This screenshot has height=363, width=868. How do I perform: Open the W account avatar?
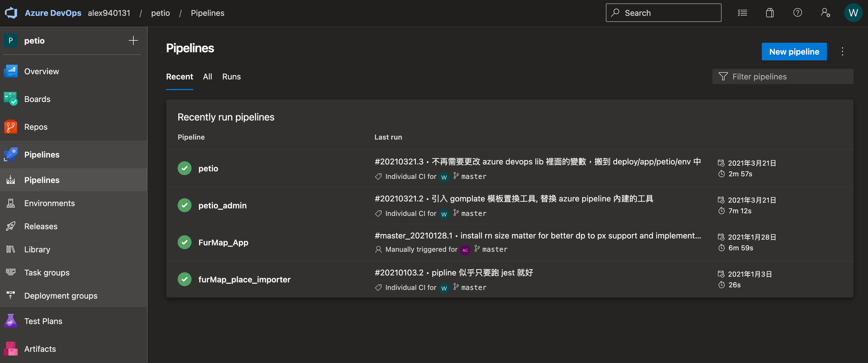[x=853, y=13]
